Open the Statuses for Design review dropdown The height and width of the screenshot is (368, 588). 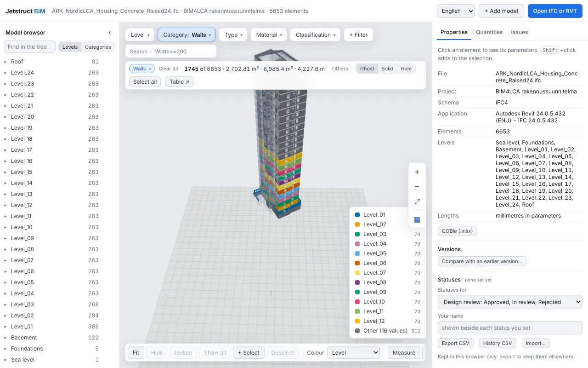pos(510,302)
